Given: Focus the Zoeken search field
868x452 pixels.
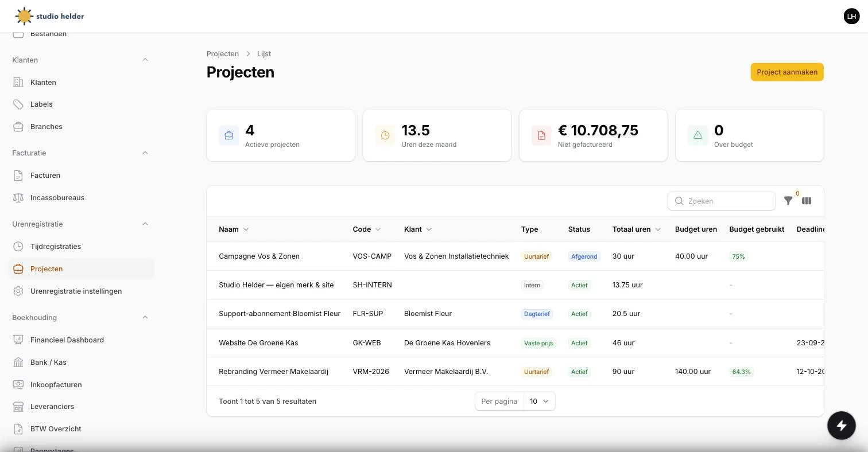Looking at the screenshot, I should (722, 201).
